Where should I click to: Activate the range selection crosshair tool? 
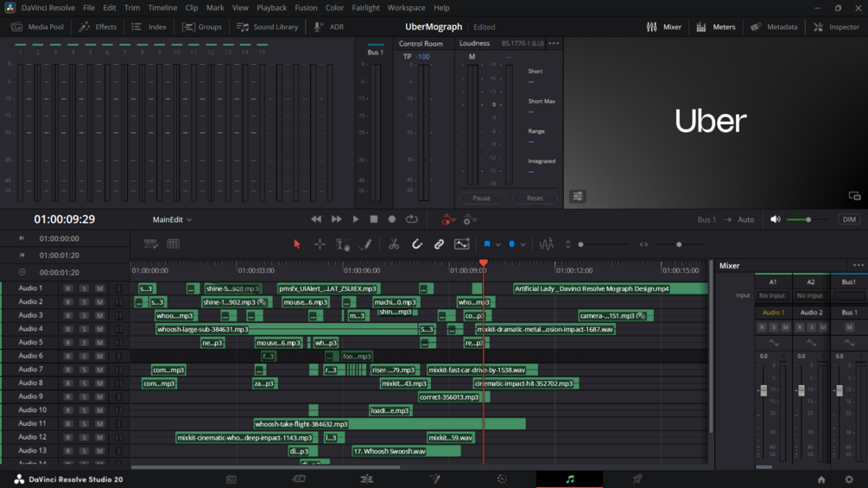320,244
